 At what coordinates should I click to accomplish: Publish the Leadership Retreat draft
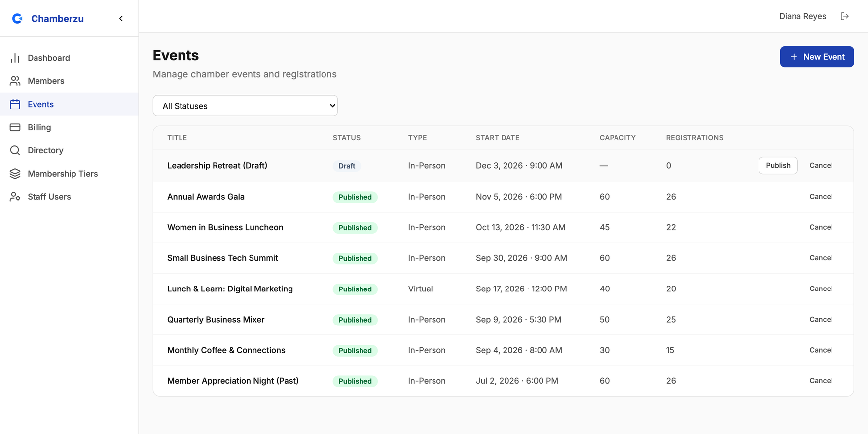point(778,166)
